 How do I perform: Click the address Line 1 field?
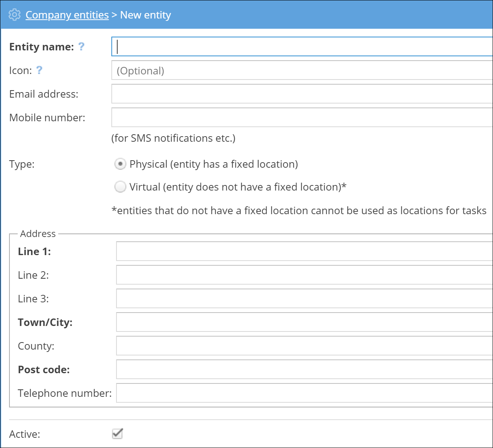(305, 252)
